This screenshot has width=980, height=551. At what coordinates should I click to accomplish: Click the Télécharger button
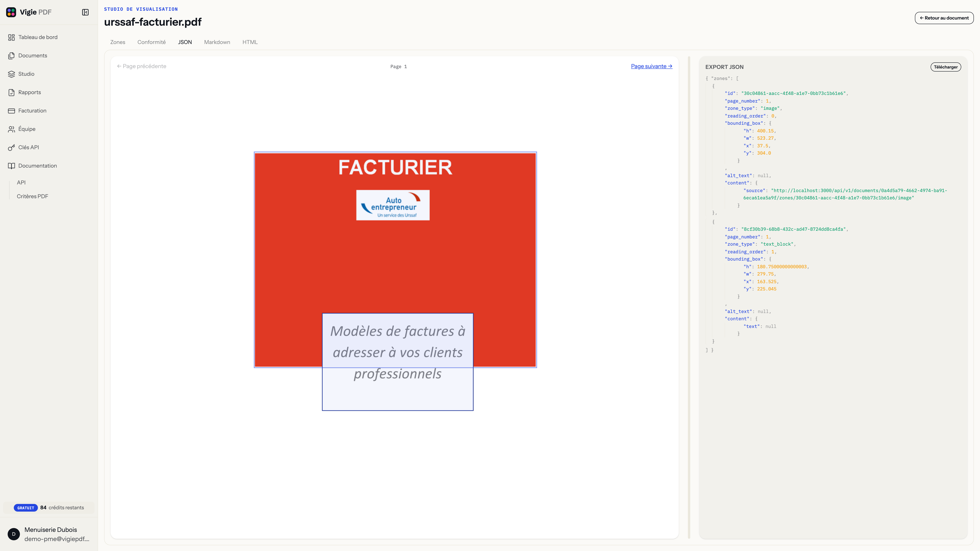(945, 67)
